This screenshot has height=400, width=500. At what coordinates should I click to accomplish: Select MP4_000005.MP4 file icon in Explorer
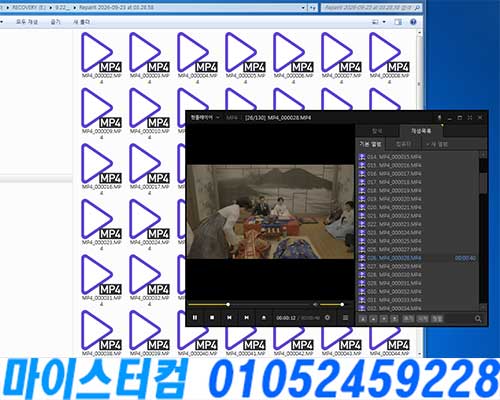[245, 53]
